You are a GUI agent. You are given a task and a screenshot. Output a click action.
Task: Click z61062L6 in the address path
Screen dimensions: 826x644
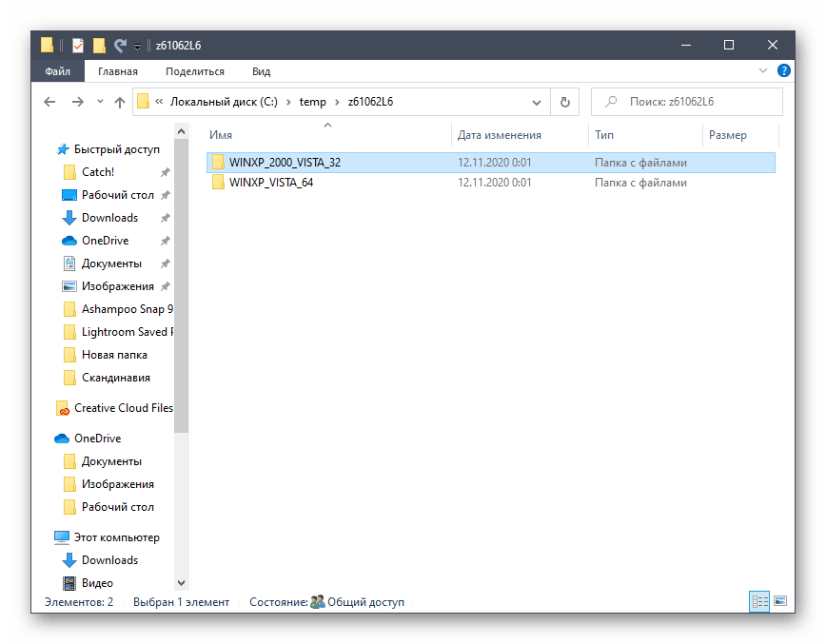[370, 102]
